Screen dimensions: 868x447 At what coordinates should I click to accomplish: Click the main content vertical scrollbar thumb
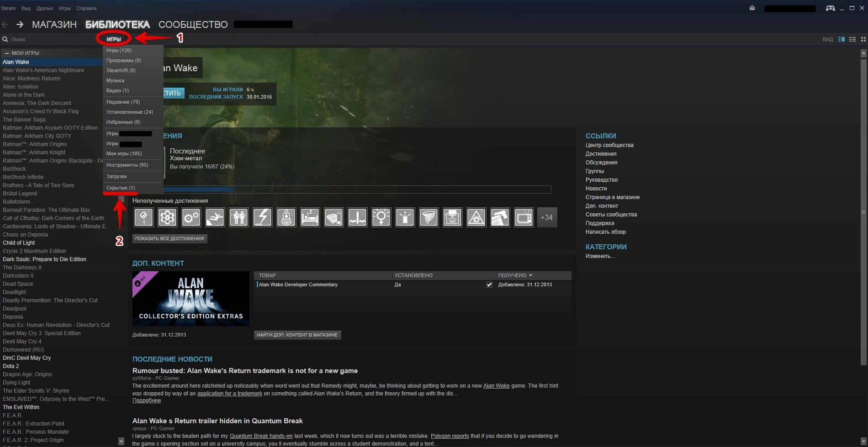pos(863,212)
